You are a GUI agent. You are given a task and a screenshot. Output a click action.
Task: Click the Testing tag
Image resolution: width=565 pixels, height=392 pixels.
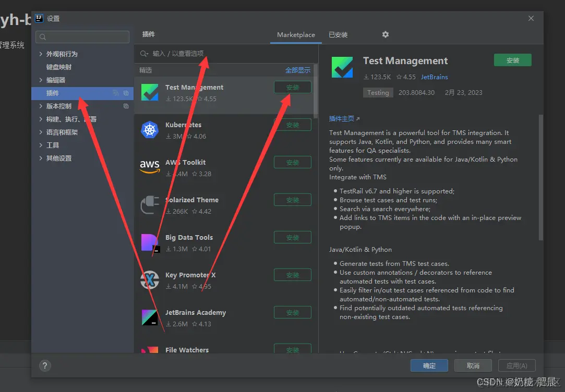[378, 92]
